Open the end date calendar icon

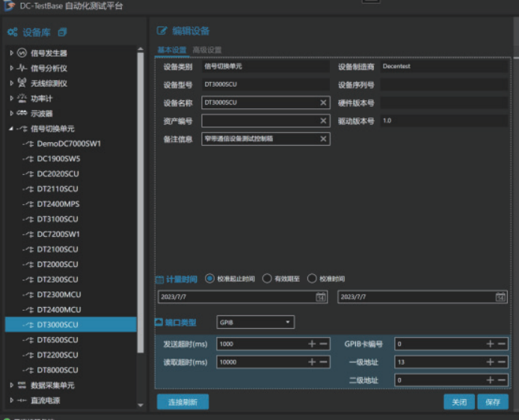click(x=500, y=297)
